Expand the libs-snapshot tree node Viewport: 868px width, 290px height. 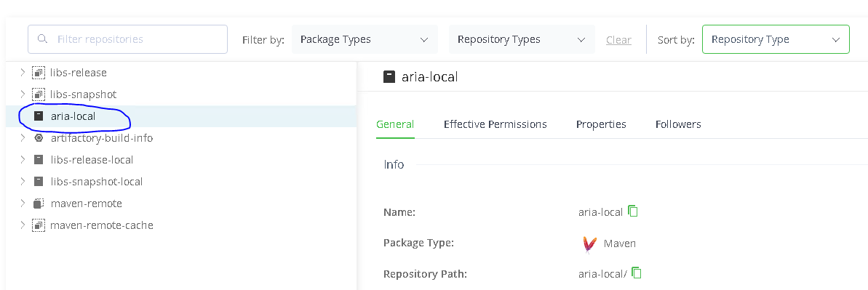22,94
